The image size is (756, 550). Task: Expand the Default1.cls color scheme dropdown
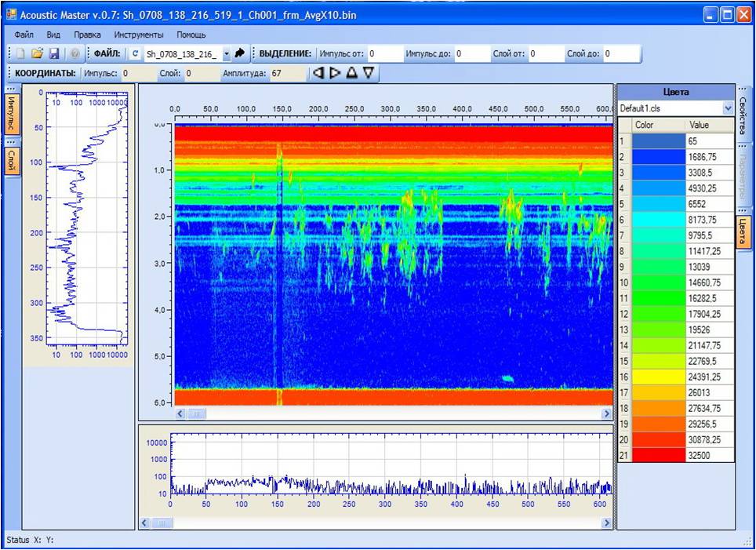tap(728, 108)
